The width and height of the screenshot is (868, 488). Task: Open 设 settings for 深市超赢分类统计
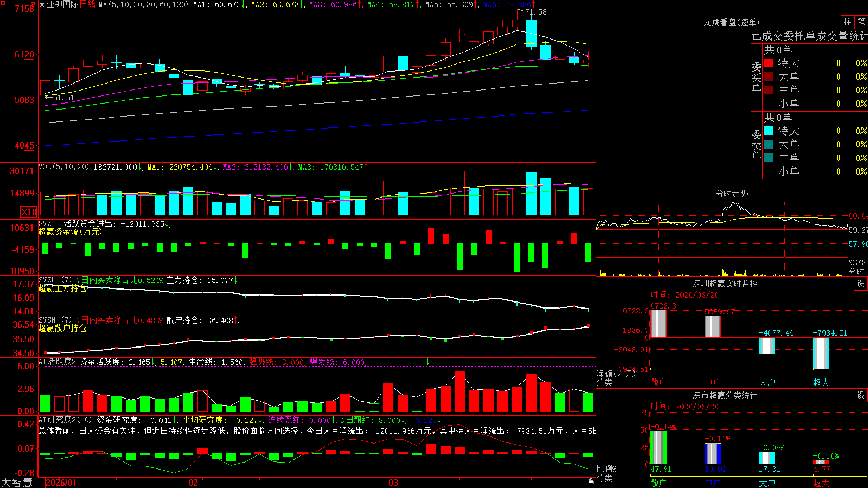[861, 395]
